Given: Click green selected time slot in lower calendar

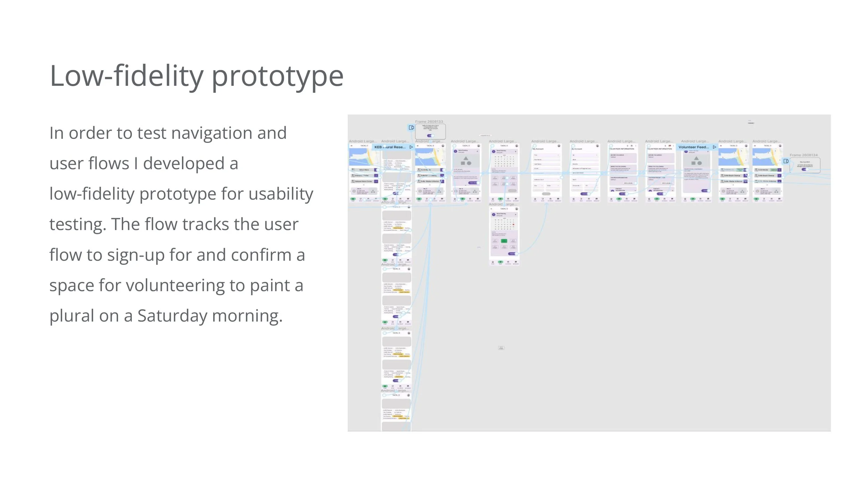Looking at the screenshot, I should point(504,241).
